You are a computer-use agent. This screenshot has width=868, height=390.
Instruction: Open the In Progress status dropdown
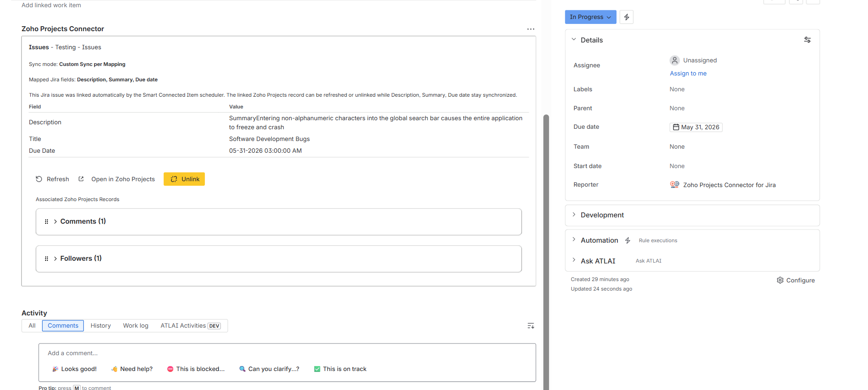coord(590,17)
